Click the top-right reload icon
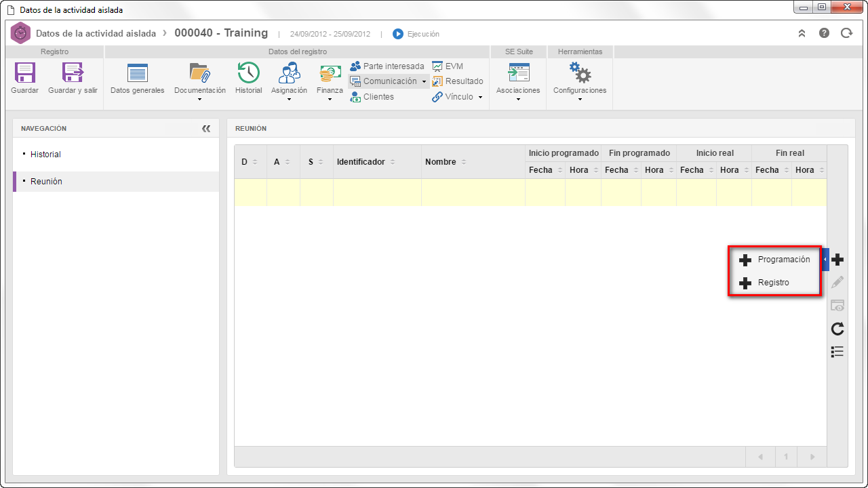 coord(846,33)
